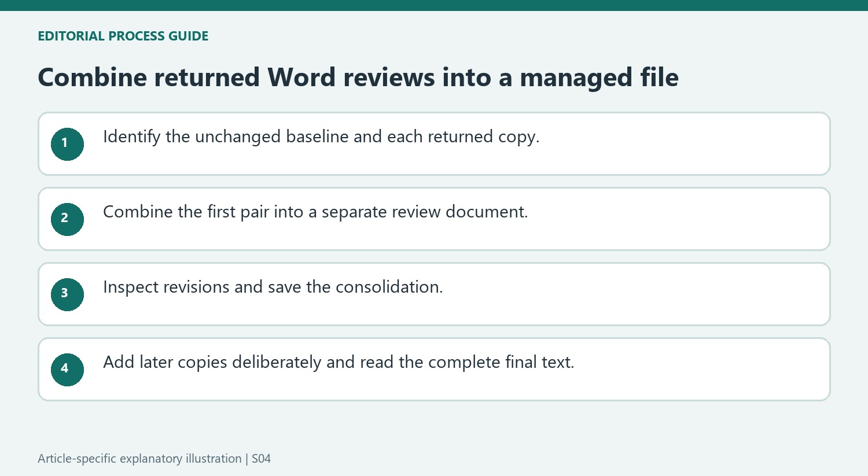
Task: Click the step 2 number badge
Action: (67, 219)
